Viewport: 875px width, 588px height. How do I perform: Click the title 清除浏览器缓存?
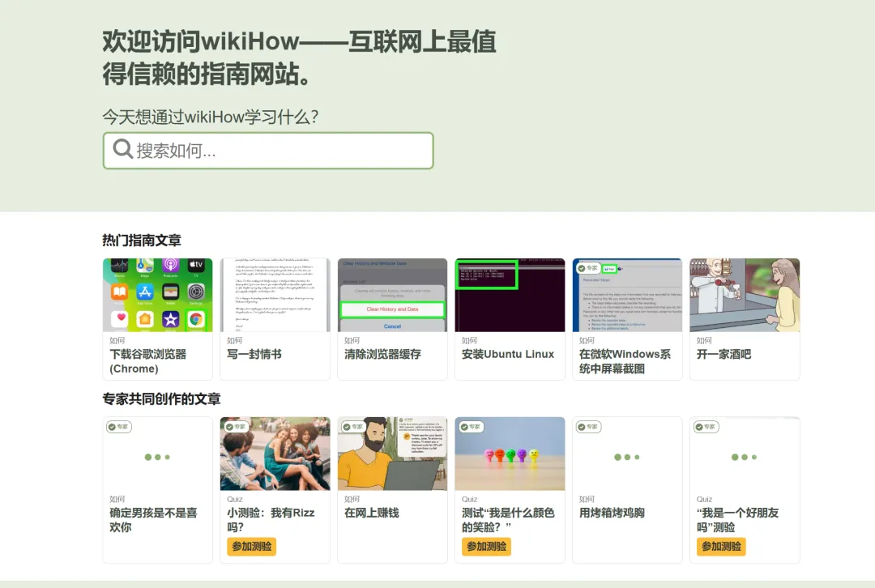[x=382, y=354]
